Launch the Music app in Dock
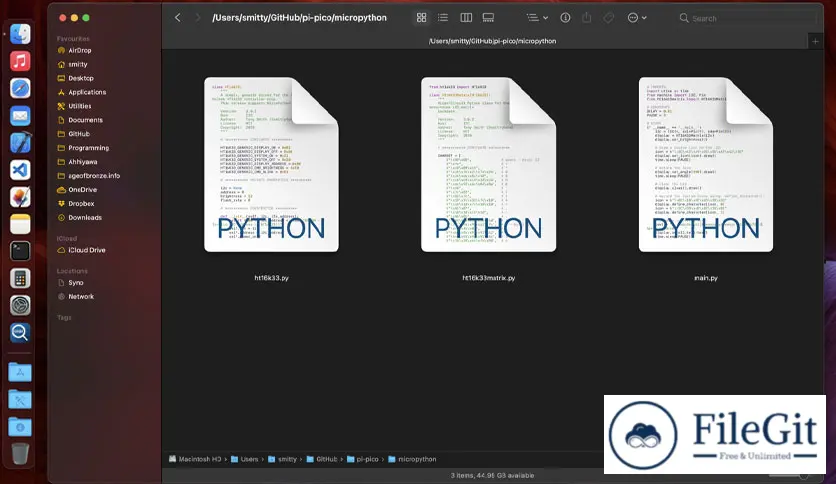836x484 pixels. click(20, 61)
